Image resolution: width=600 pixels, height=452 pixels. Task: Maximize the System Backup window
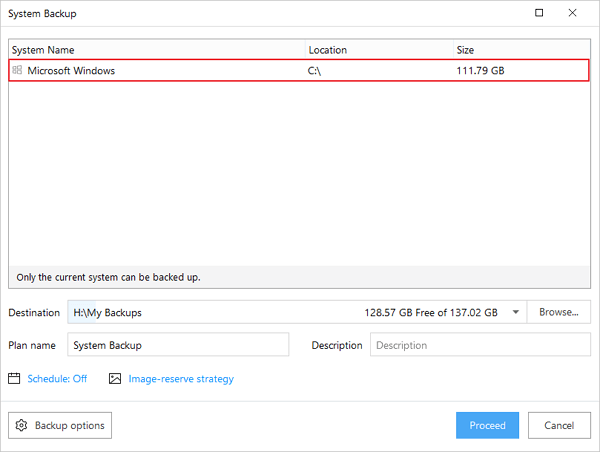click(x=540, y=14)
